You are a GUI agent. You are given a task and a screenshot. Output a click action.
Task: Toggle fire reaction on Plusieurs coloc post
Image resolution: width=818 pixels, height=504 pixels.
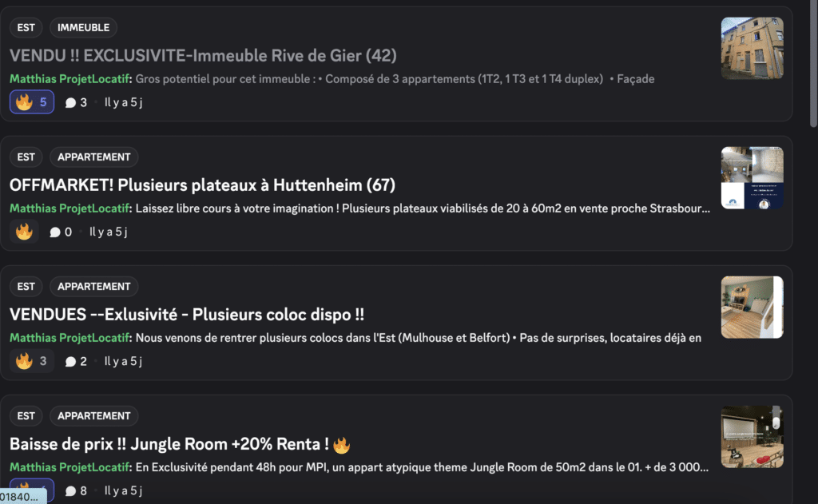point(32,361)
